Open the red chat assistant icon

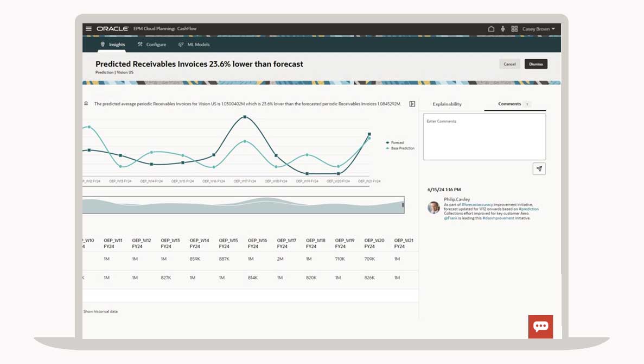(540, 327)
